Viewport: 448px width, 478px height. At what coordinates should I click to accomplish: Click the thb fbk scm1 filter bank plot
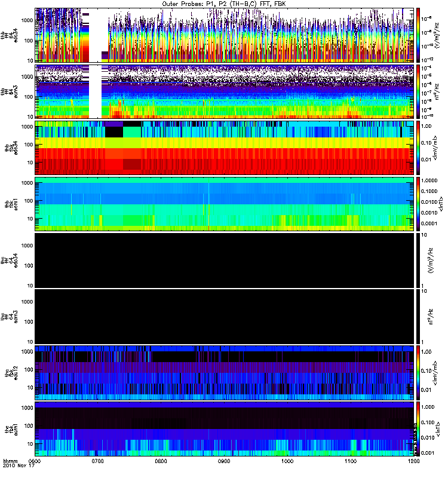(225, 204)
